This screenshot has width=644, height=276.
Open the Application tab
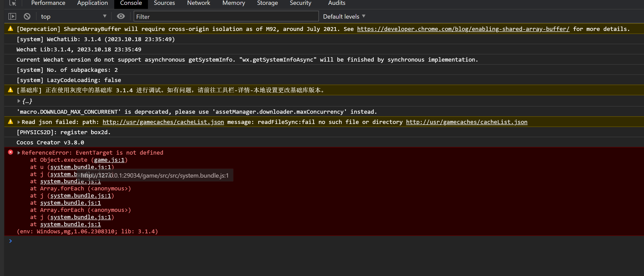point(93,3)
